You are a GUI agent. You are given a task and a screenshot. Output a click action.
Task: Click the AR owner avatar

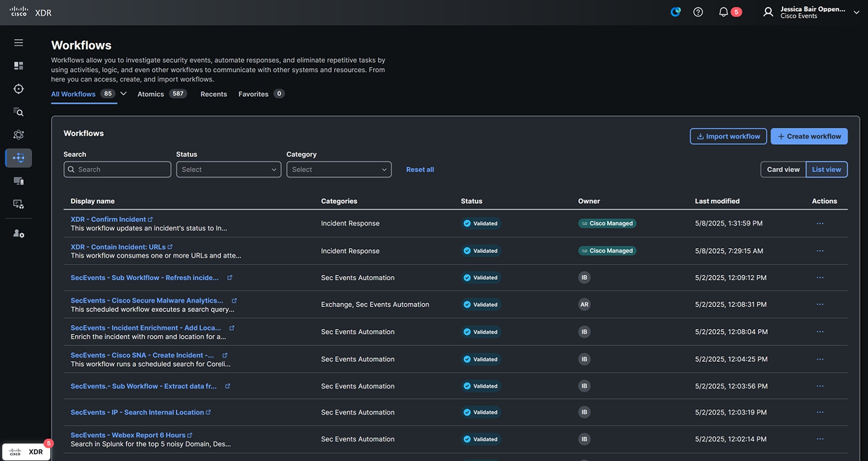[x=584, y=305]
